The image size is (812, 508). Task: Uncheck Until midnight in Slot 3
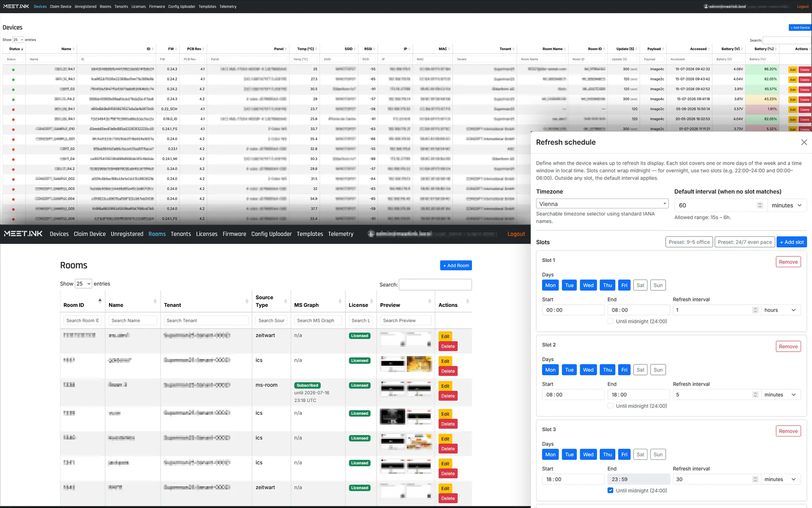[610, 491]
